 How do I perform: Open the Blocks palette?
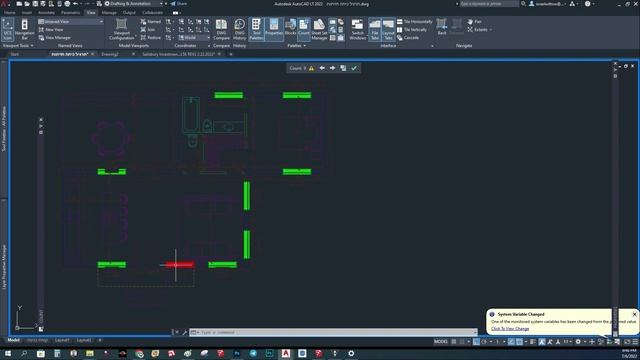pos(290,29)
